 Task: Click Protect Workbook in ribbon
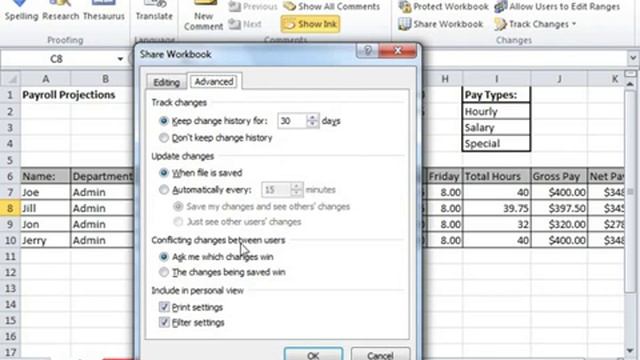pyautogui.click(x=443, y=7)
